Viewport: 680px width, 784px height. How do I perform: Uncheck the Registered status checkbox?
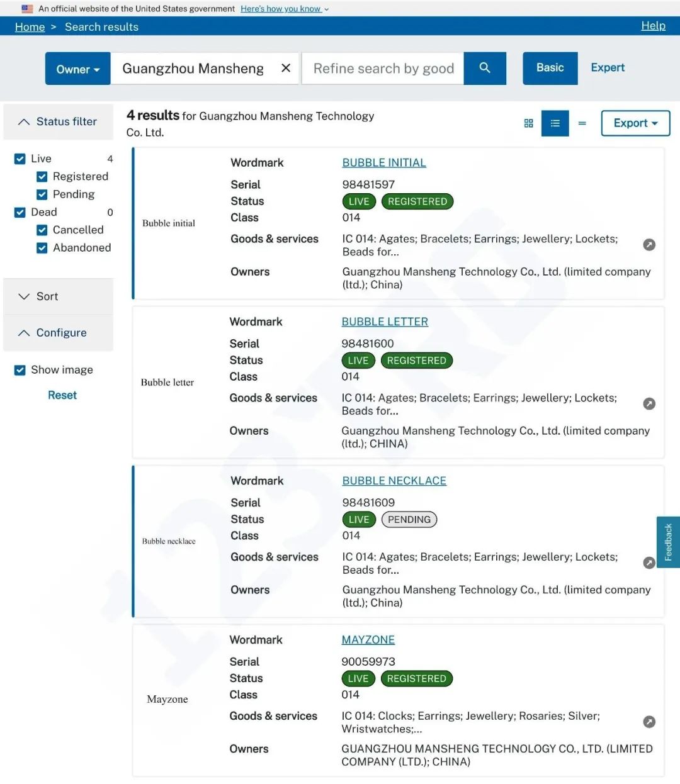[x=42, y=177]
